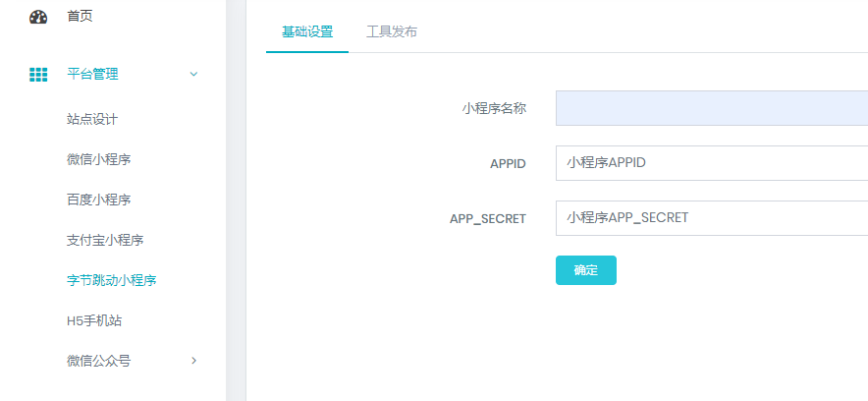This screenshot has width=868, height=401.
Task: Open 微信小程序 in the sidebar
Action: coord(99,159)
